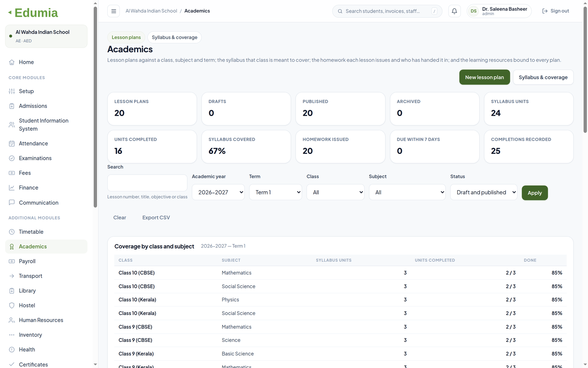Switch to the Lesson plans tab
Viewport: 588px width, 368px height.
pos(126,37)
